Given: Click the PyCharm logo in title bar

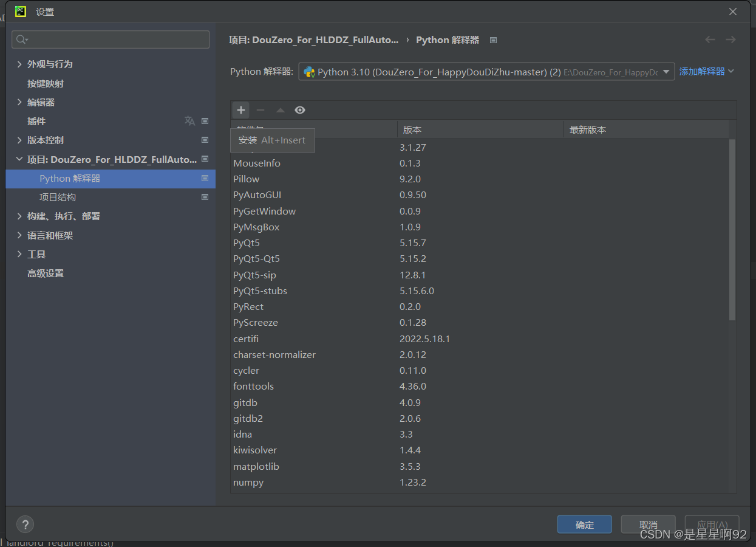Looking at the screenshot, I should (21, 11).
